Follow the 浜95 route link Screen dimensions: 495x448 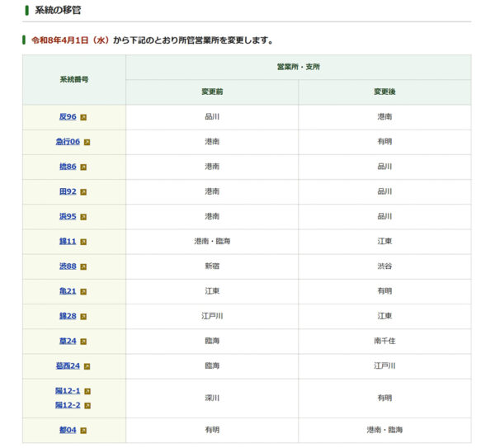[68, 217]
